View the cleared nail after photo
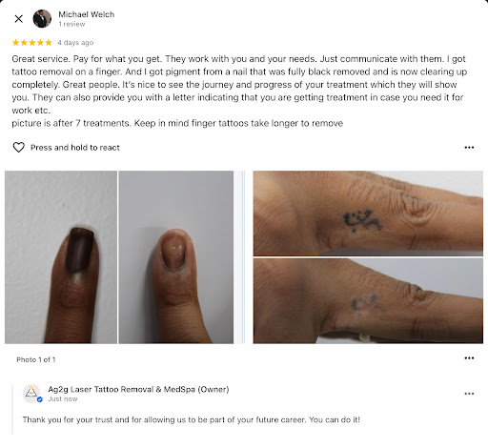Viewport: 488px width, 448px height. click(x=176, y=257)
